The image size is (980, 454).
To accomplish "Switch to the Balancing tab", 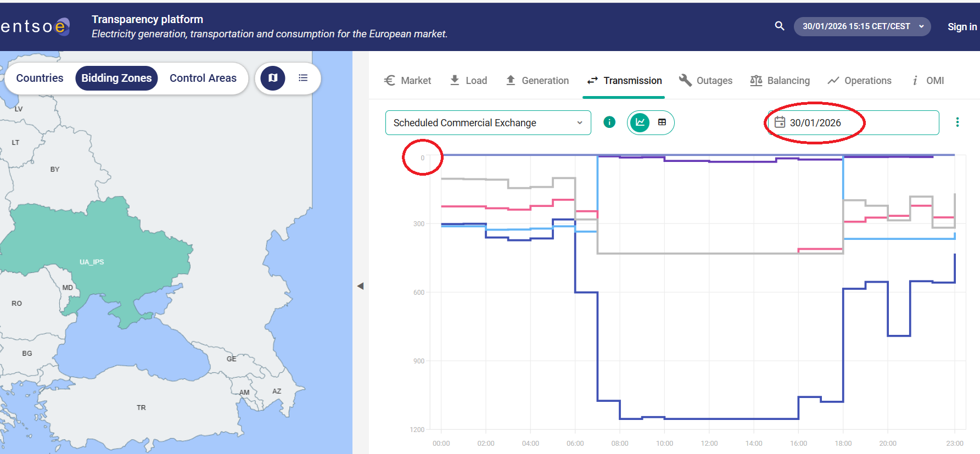I will [780, 81].
